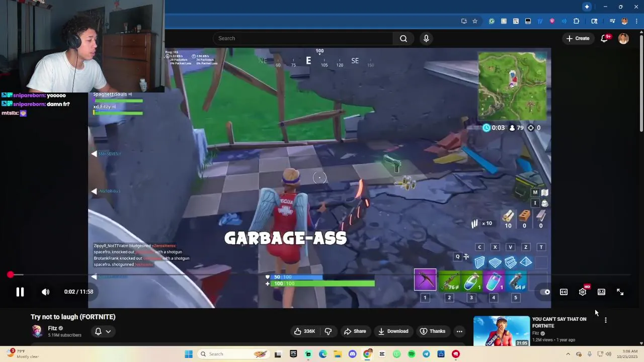Open options menu for the suggested video
This screenshot has height=362, width=644.
606,320
